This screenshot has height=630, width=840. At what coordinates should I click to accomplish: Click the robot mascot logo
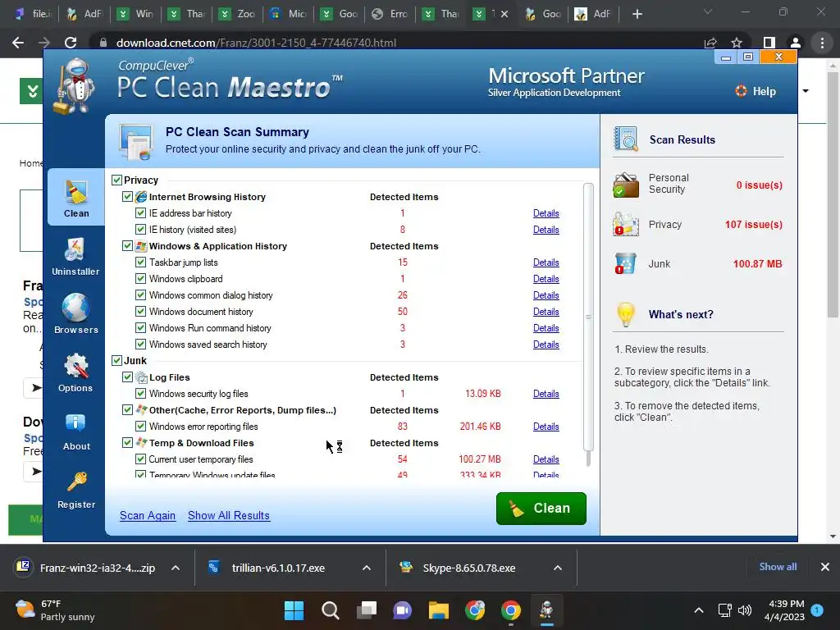click(75, 85)
